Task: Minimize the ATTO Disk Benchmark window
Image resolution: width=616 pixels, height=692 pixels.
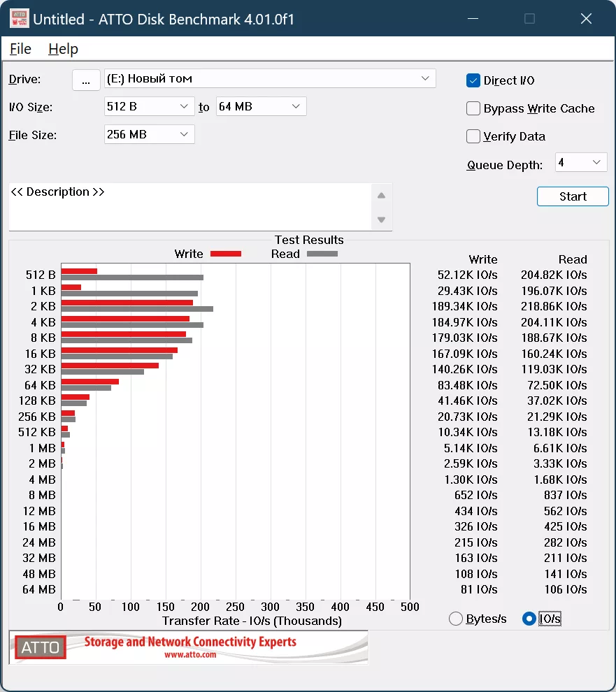Action: [473, 19]
